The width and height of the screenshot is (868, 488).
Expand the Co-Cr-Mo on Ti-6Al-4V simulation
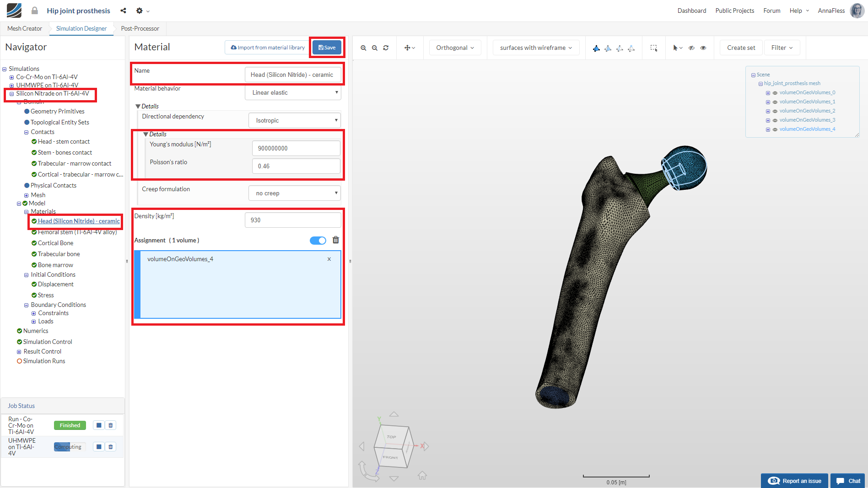11,77
